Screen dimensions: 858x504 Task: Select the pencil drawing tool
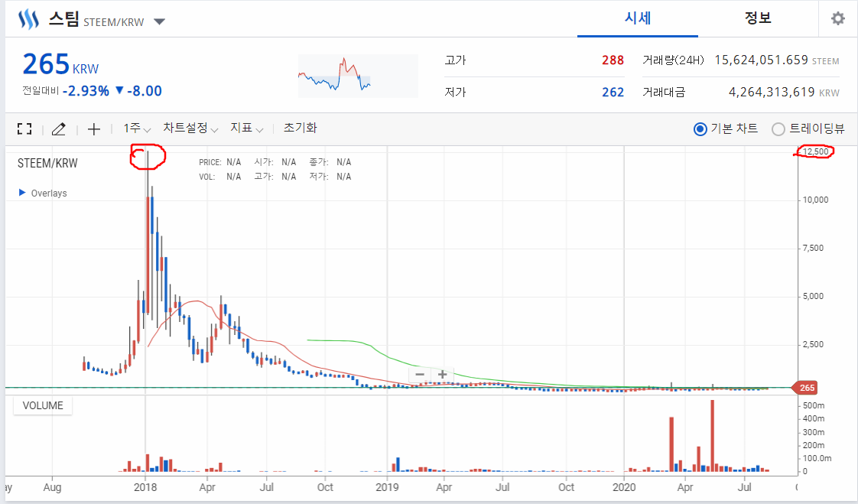59,129
